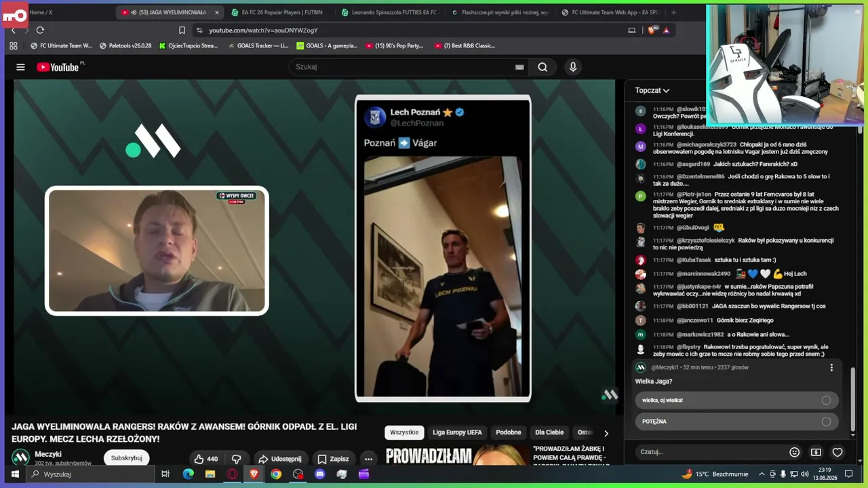Screen dimensions: 868x488
Task: Click the Zapisz save button
Action: (333, 459)
